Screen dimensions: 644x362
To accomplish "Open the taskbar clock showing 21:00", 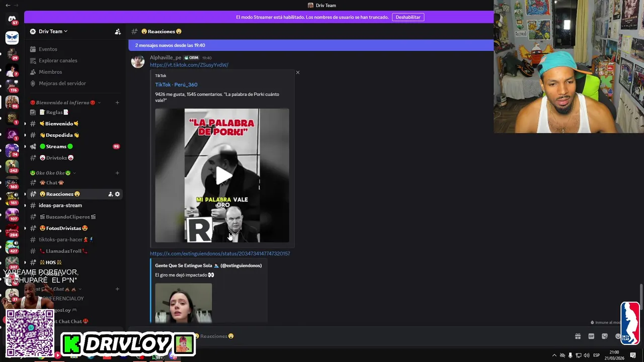I will 614,355.
